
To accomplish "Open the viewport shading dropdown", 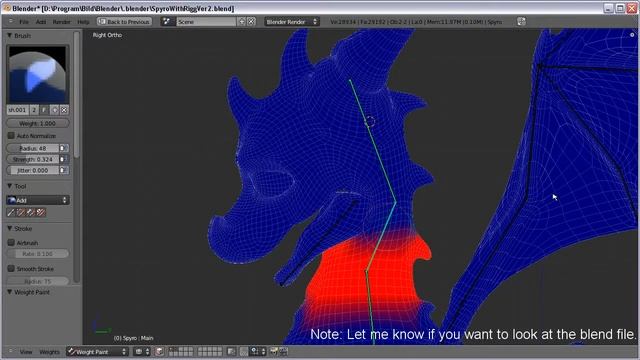I will pyautogui.click(x=142, y=351).
